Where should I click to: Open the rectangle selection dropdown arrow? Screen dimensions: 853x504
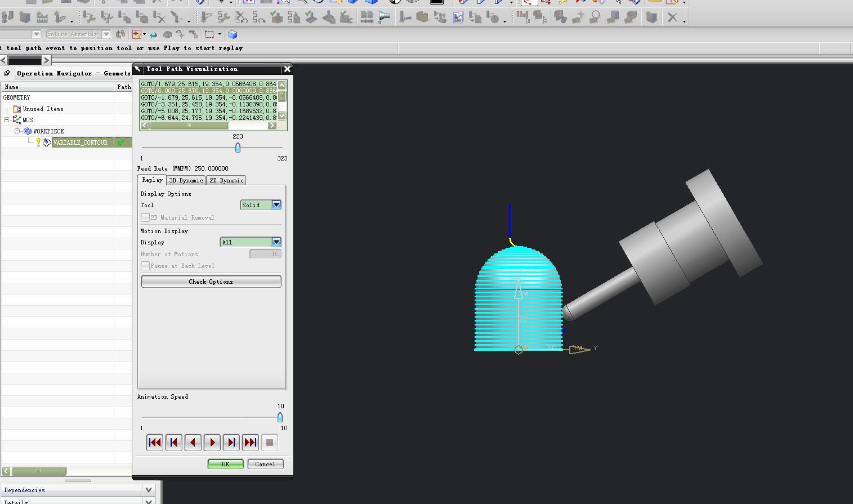coord(220,34)
